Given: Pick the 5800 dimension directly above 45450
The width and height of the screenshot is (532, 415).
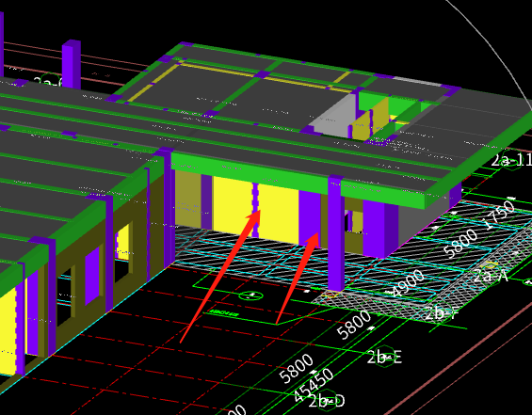Looking at the screenshot, I should tap(297, 369).
